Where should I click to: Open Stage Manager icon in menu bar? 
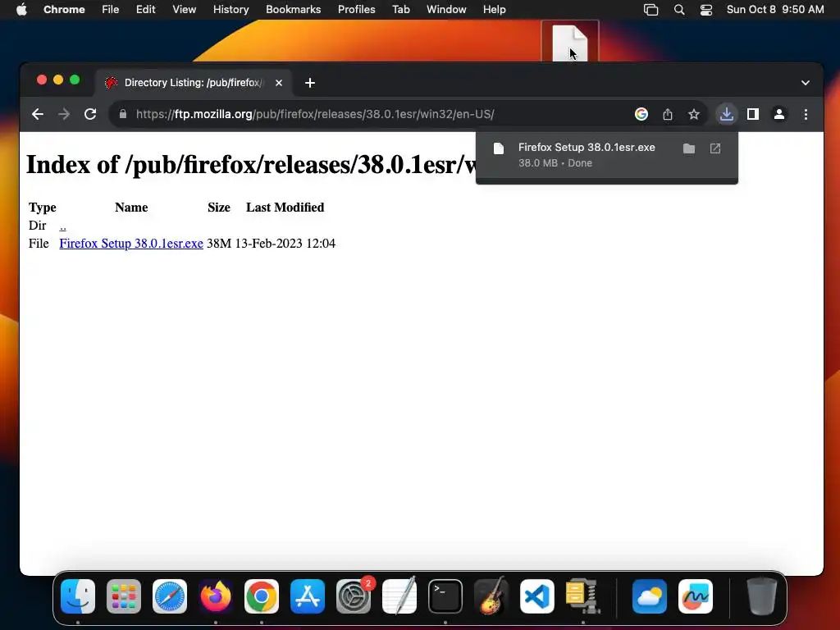coord(651,10)
